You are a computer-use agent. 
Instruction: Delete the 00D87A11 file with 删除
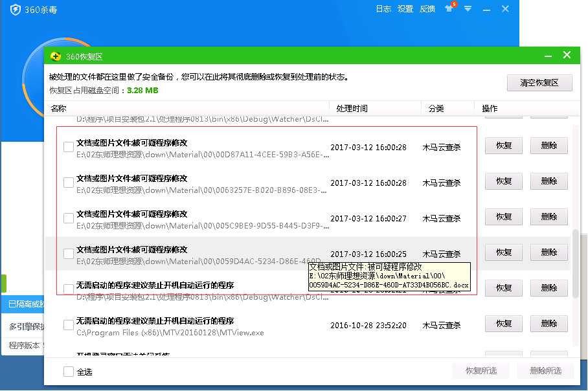(x=549, y=146)
